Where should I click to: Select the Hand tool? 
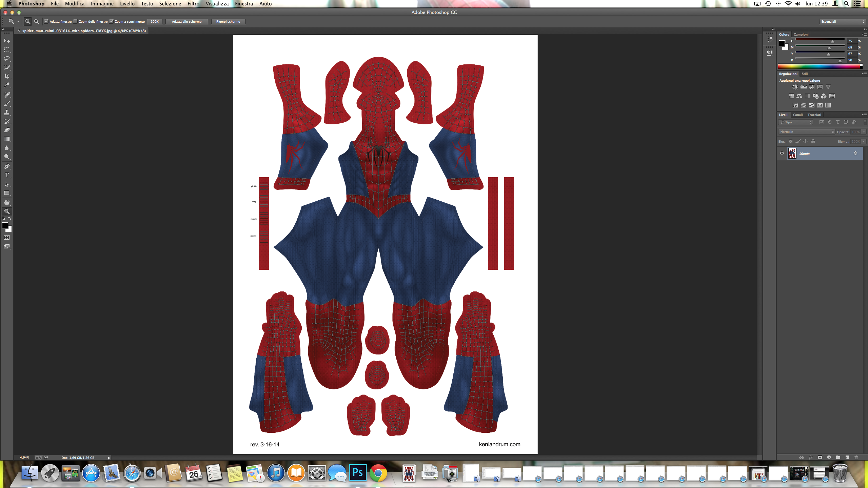(x=7, y=203)
